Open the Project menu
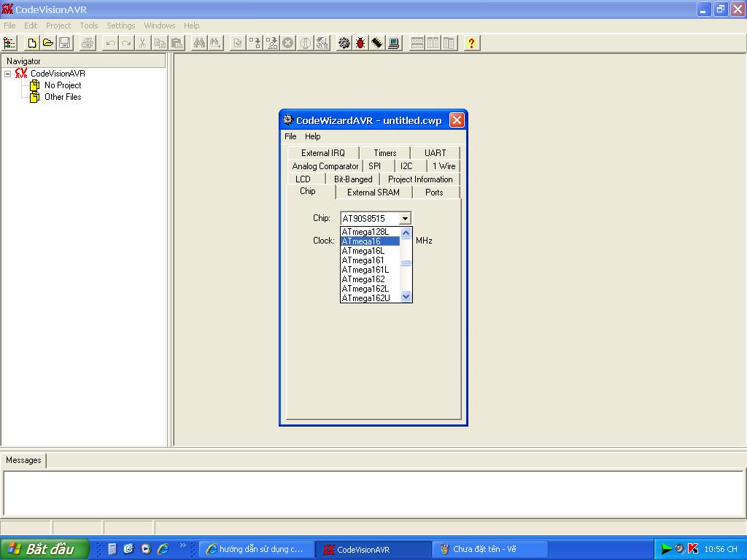 pyautogui.click(x=58, y=26)
